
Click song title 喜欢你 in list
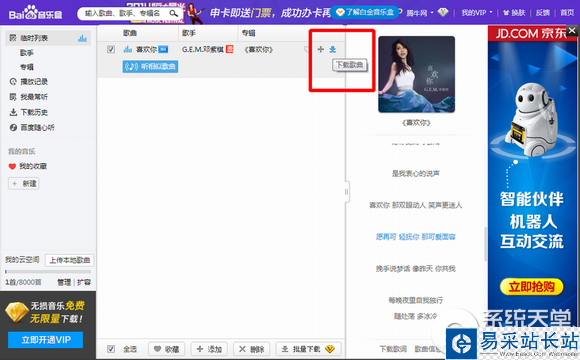146,49
